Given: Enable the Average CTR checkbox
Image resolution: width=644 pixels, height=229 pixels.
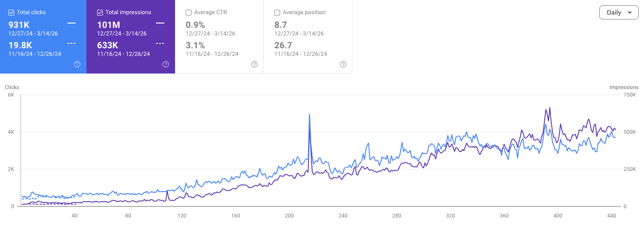Looking at the screenshot, I should pyautogui.click(x=189, y=12).
